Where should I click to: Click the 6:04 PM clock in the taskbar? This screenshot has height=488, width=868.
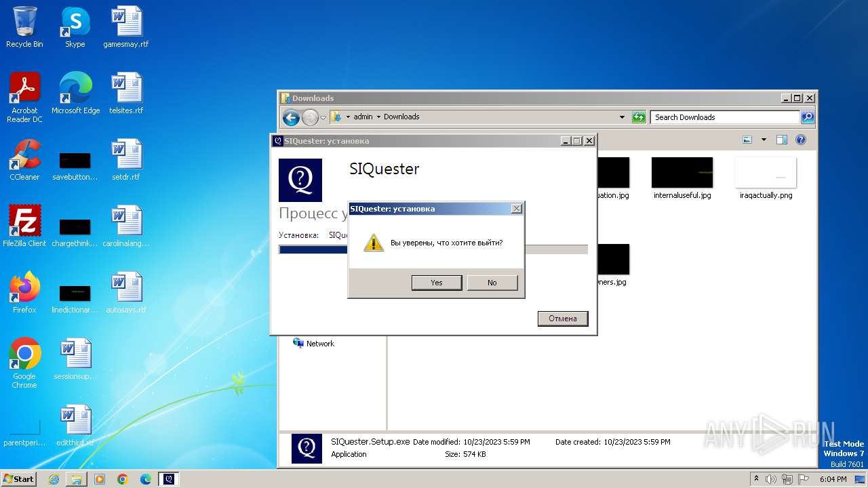[x=833, y=479]
